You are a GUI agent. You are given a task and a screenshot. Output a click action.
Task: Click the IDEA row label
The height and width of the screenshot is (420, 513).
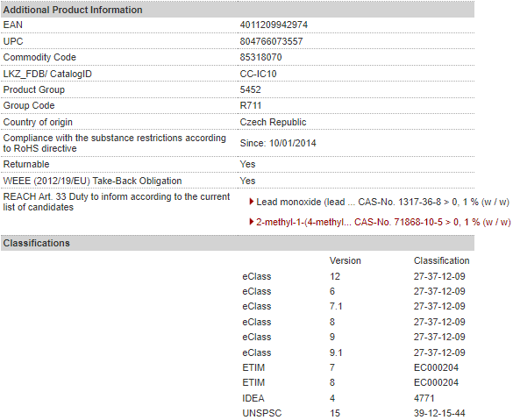pyautogui.click(x=253, y=398)
